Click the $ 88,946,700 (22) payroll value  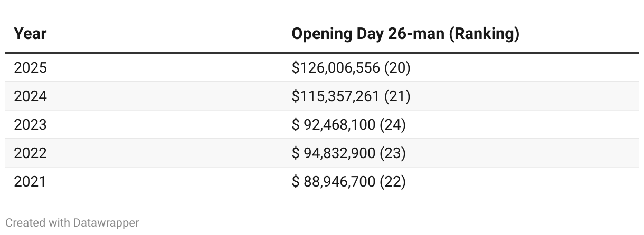coord(349,182)
